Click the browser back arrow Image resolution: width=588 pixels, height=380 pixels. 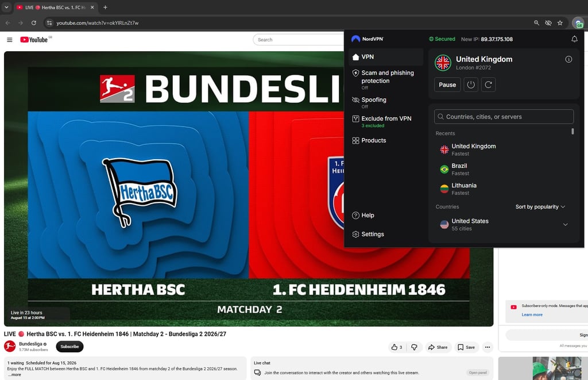coord(8,23)
